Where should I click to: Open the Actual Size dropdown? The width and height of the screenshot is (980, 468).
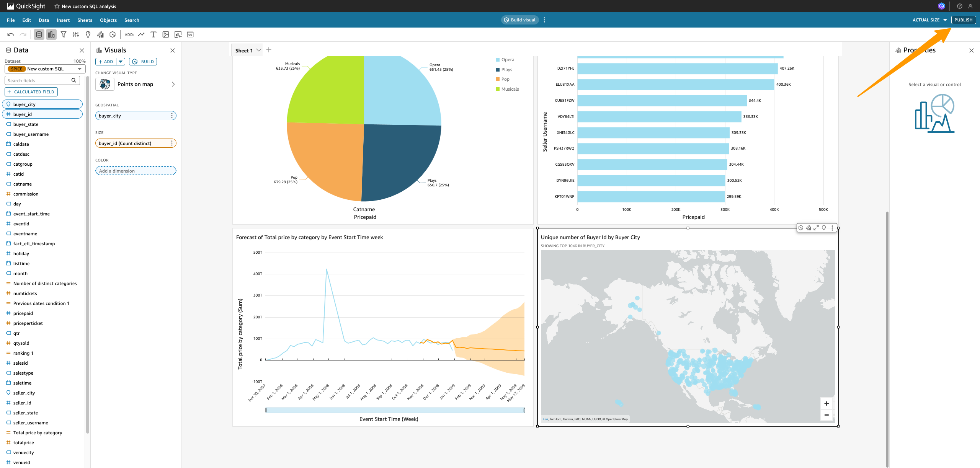click(x=929, y=20)
